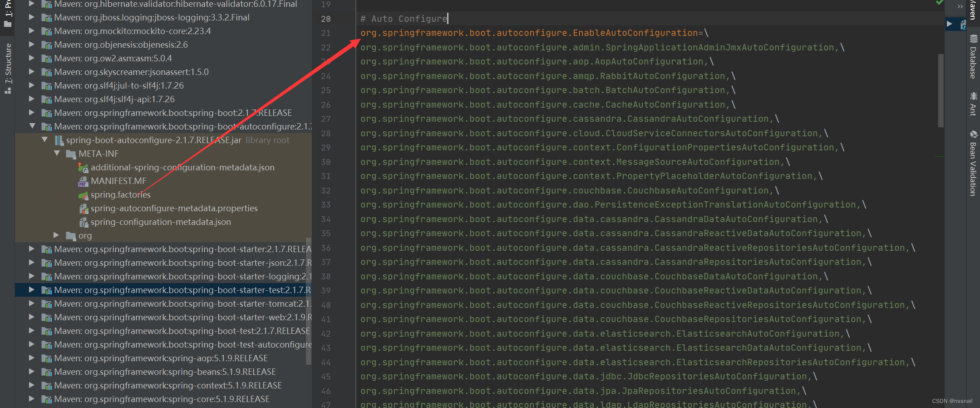Click library icon of spring-boot-starter-test entry
980x408 pixels.
(x=46, y=290)
